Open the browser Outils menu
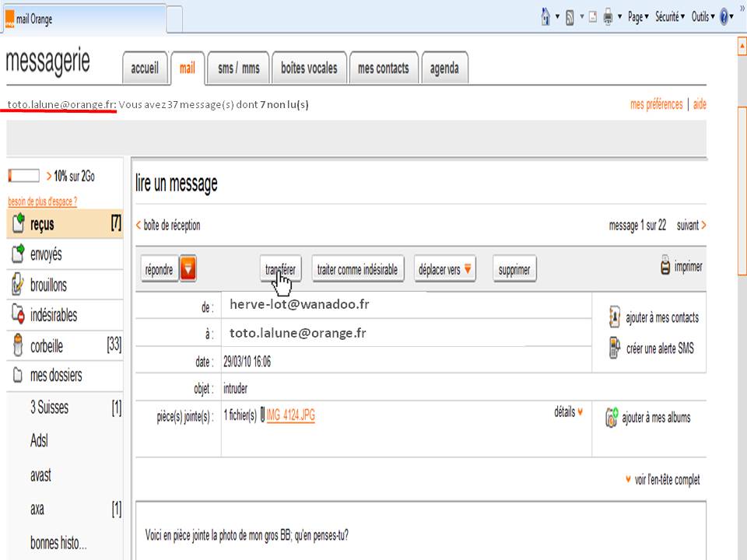Image resolution: width=747 pixels, height=560 pixels. pyautogui.click(x=703, y=17)
